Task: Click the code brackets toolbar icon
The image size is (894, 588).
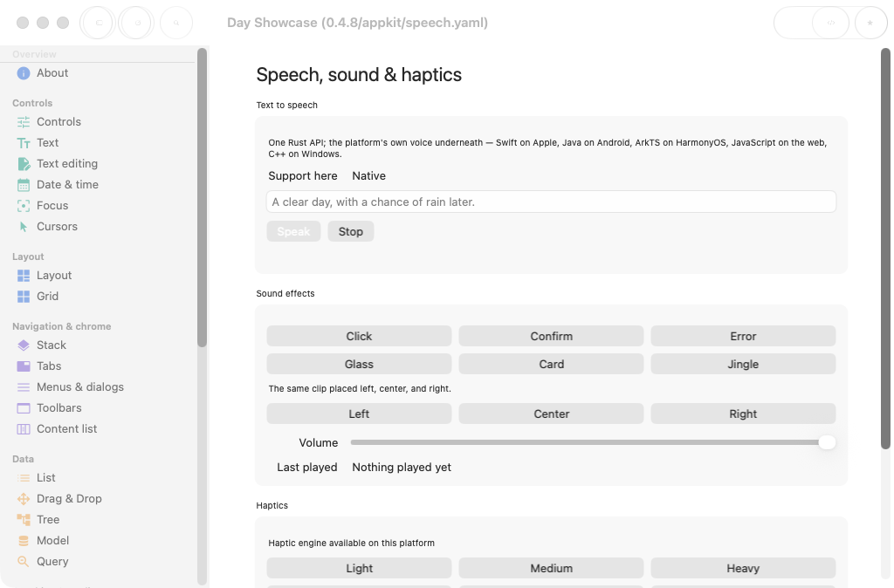Action: (x=831, y=23)
